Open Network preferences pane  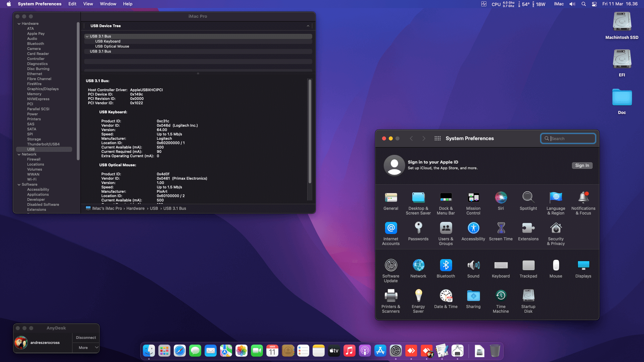[418, 269]
